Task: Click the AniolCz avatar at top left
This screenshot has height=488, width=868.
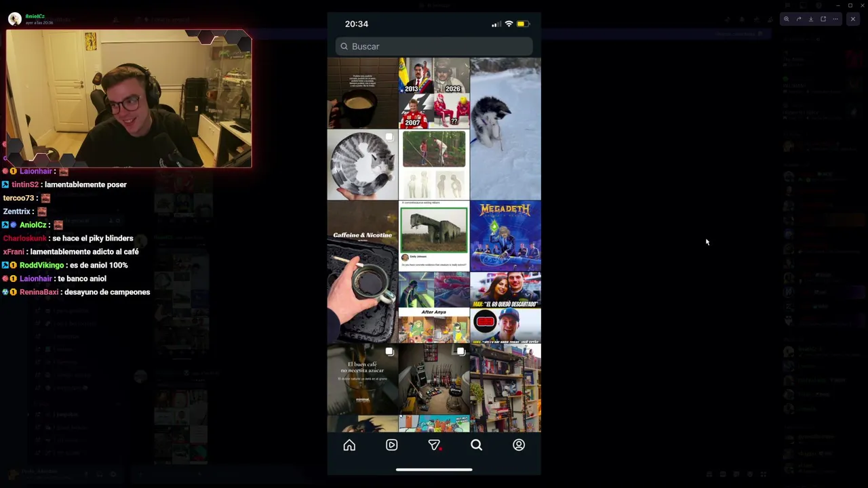Action: (x=14, y=19)
